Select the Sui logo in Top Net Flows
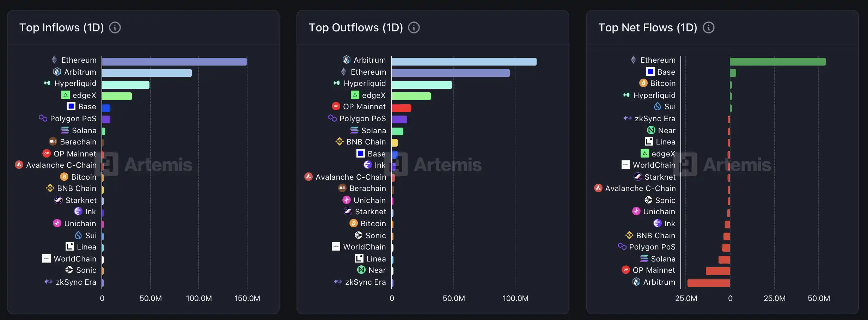868x320 pixels. coord(658,106)
